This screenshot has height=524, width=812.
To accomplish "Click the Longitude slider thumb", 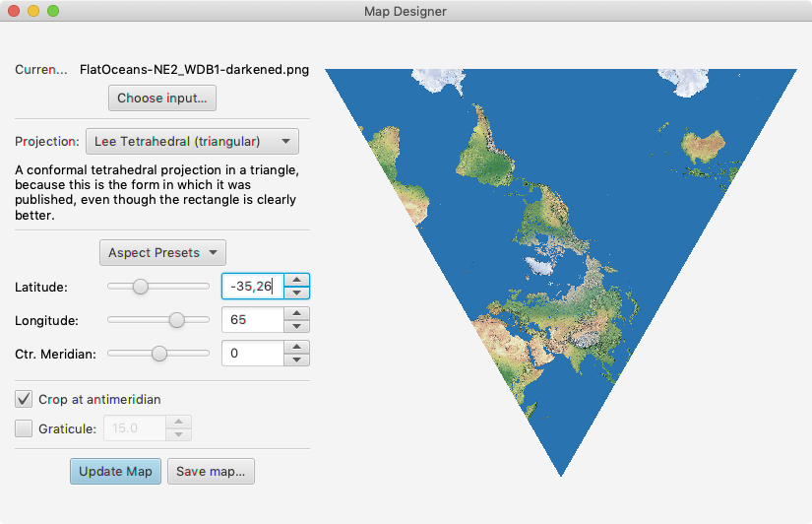I will click(x=177, y=320).
